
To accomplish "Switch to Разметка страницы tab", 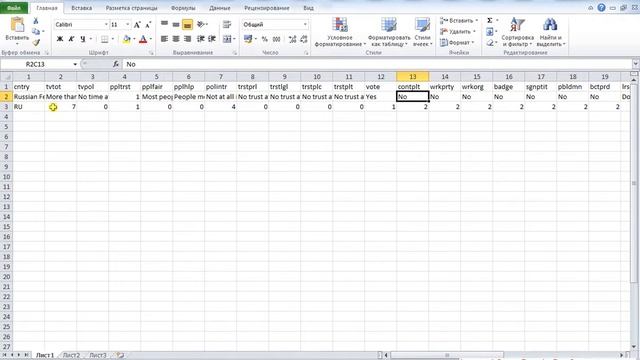I will coord(131,8).
